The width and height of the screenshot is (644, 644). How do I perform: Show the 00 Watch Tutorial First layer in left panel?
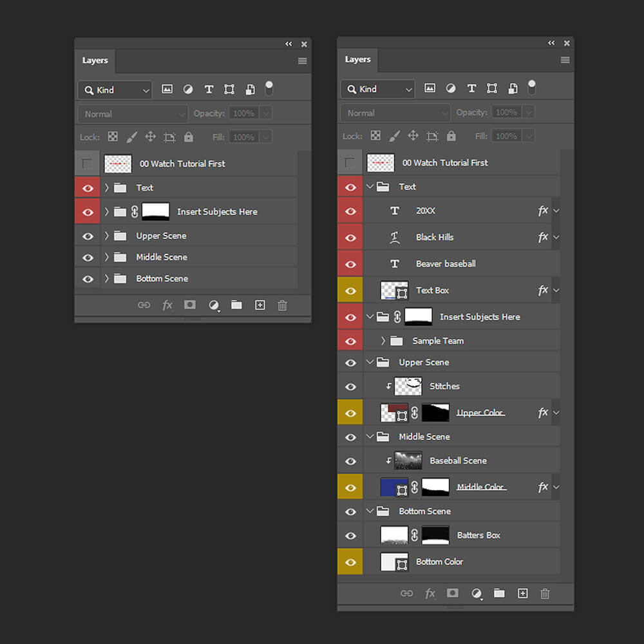pyautogui.click(x=88, y=164)
